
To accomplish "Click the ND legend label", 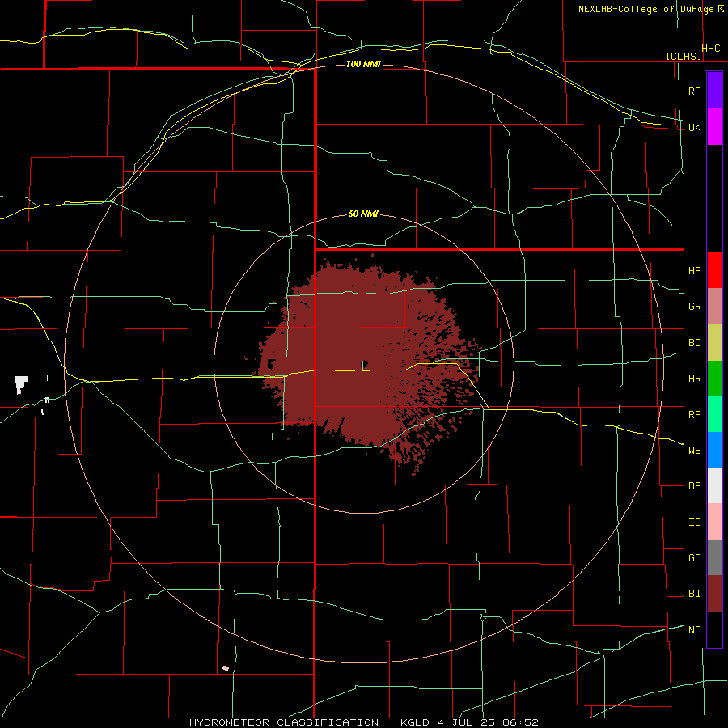I will tap(695, 630).
